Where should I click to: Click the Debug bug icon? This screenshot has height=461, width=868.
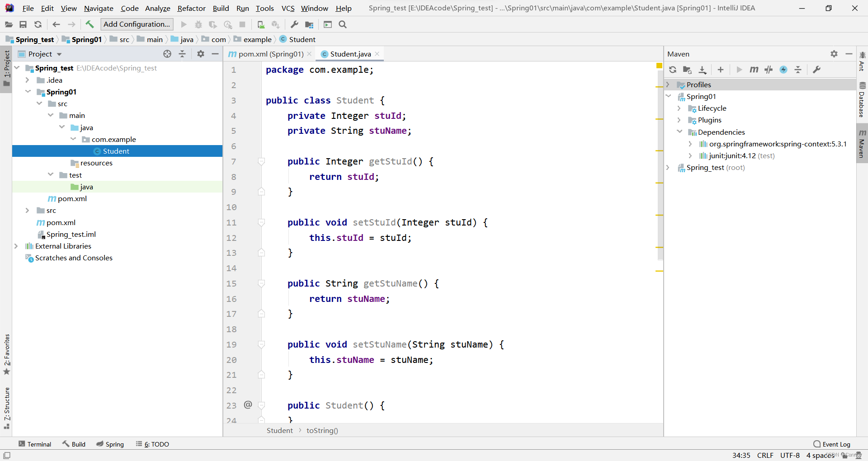coord(198,24)
